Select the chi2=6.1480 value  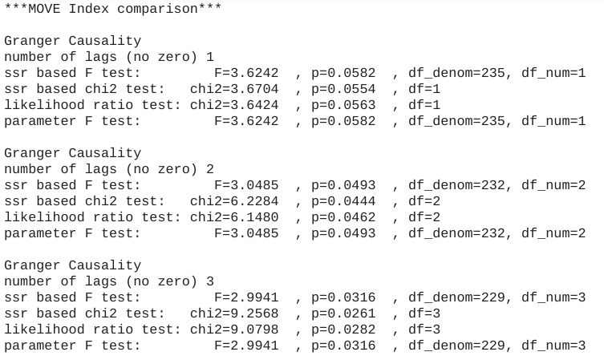coord(234,217)
